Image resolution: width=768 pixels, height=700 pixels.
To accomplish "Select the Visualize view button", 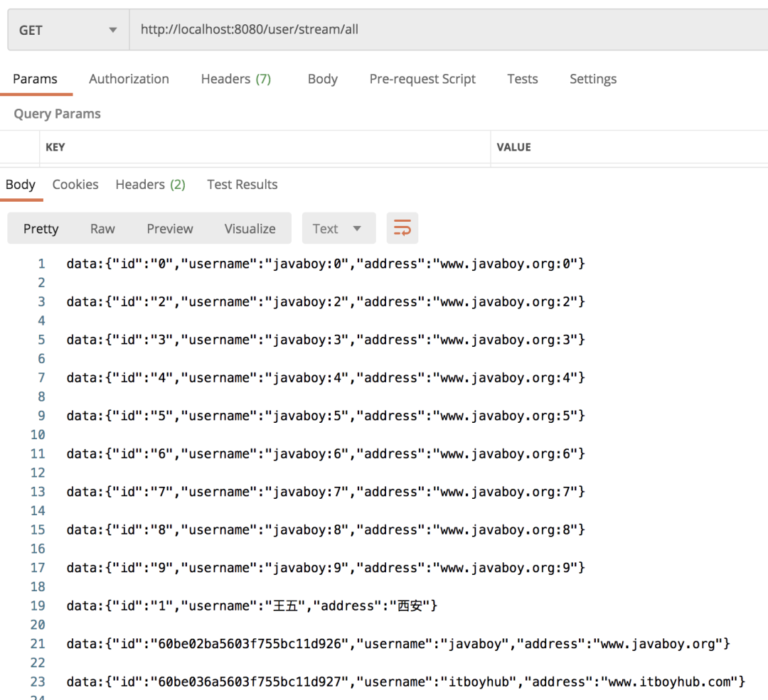I will point(250,229).
